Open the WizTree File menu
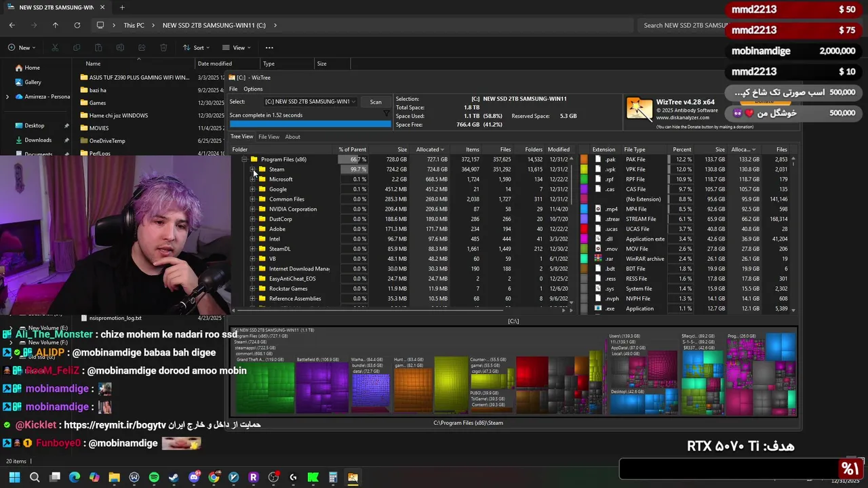Viewport: 868px width, 488px height. pos(233,89)
